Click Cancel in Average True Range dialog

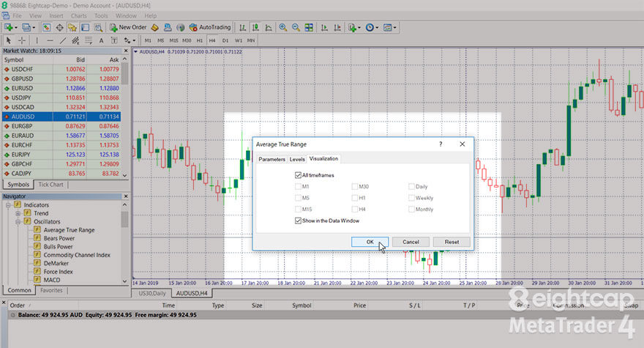[x=411, y=242]
